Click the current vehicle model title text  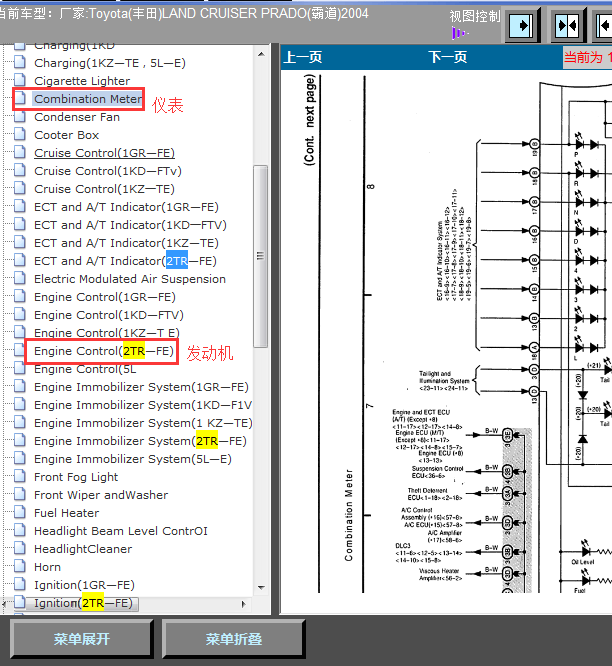coord(183,14)
